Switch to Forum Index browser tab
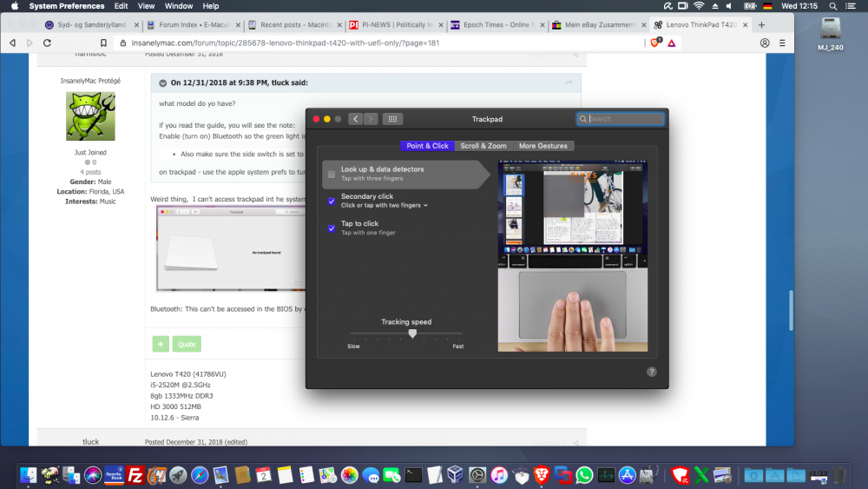The height and width of the screenshot is (489, 868). click(194, 25)
